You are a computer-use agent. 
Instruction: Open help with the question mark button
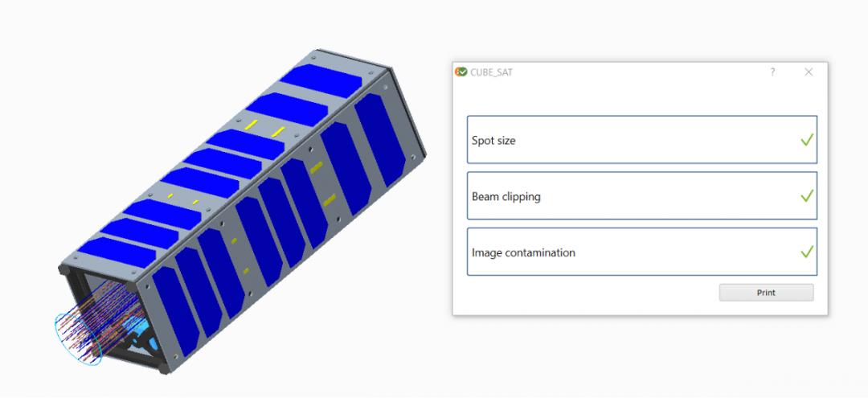point(772,72)
